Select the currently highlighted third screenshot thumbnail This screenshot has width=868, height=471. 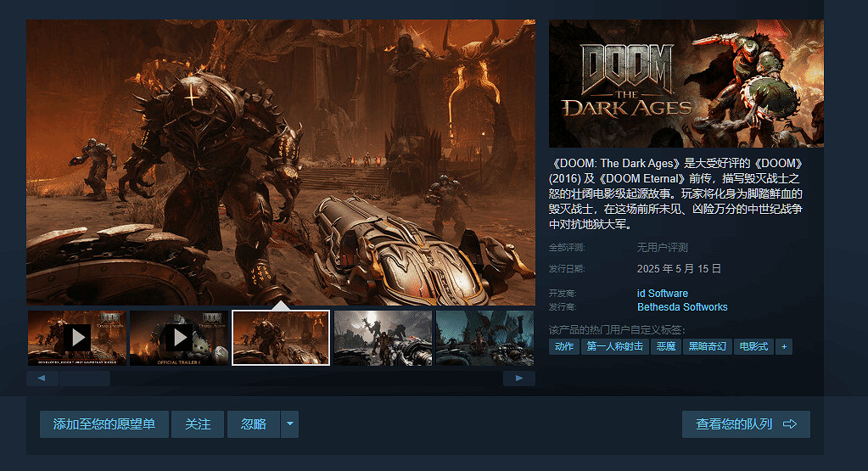click(x=281, y=338)
